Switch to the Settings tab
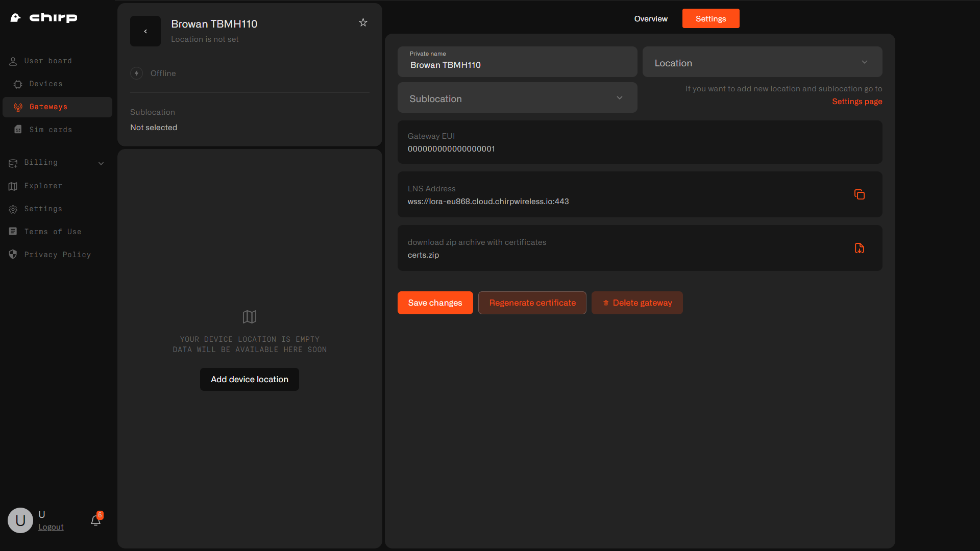The height and width of the screenshot is (551, 980). (711, 19)
